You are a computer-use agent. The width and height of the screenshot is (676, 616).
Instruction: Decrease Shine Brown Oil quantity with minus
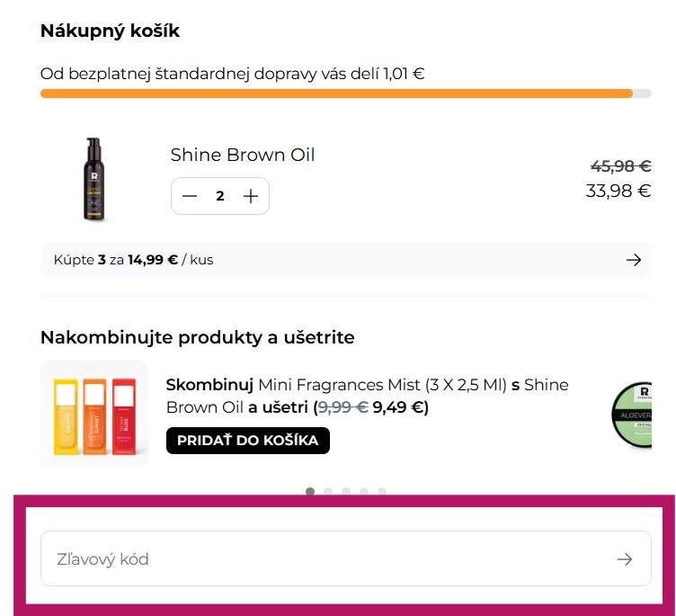pos(190,196)
